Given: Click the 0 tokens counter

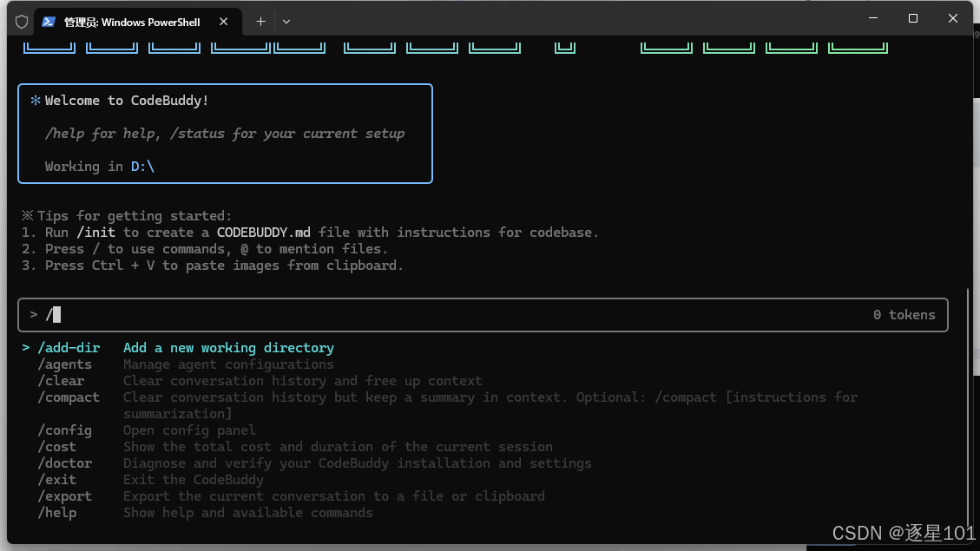Looking at the screenshot, I should (904, 314).
